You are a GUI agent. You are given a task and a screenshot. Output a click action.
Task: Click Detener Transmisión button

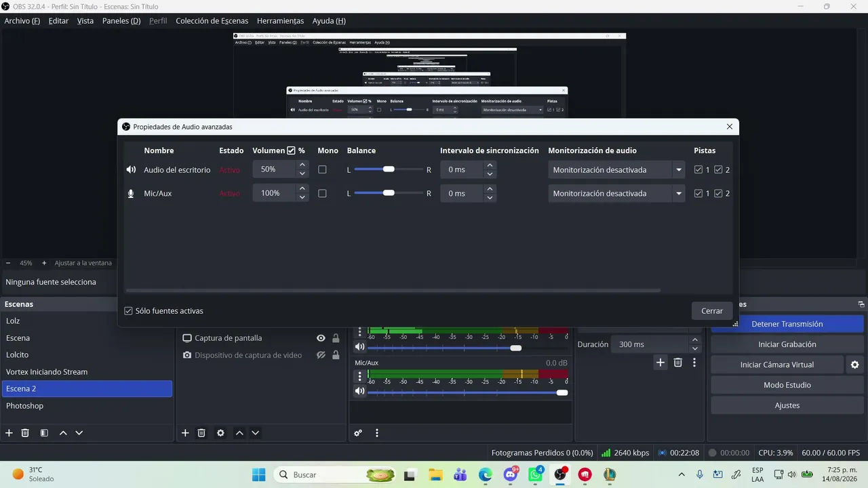(x=787, y=324)
